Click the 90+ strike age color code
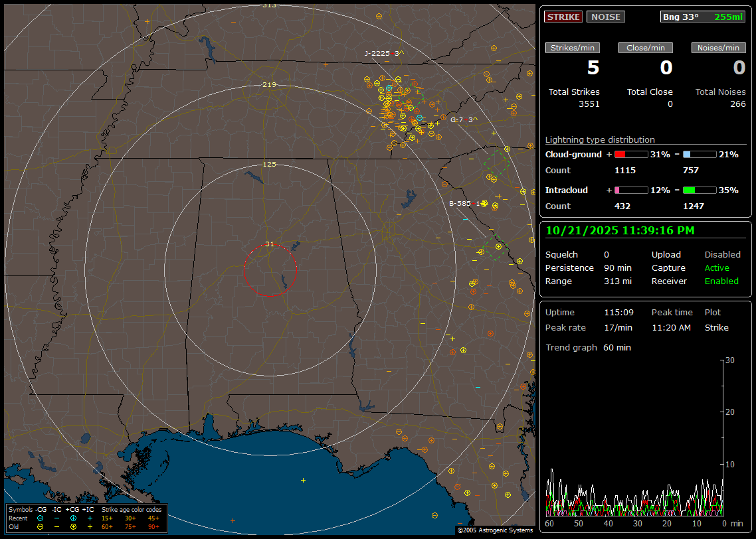 pyautogui.click(x=153, y=526)
